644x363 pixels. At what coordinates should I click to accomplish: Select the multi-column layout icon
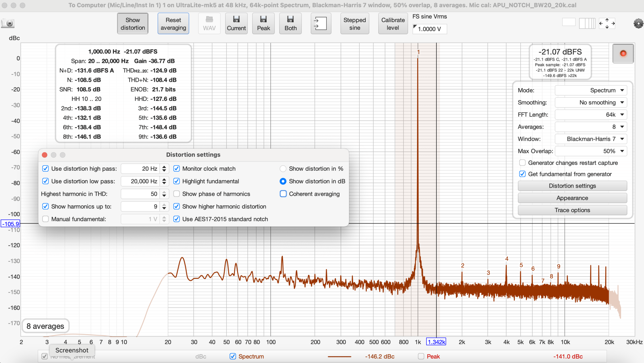tap(587, 23)
